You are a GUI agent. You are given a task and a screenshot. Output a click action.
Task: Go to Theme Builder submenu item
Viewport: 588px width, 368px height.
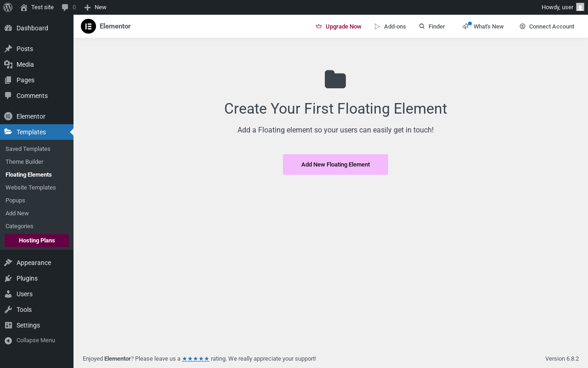[24, 162]
